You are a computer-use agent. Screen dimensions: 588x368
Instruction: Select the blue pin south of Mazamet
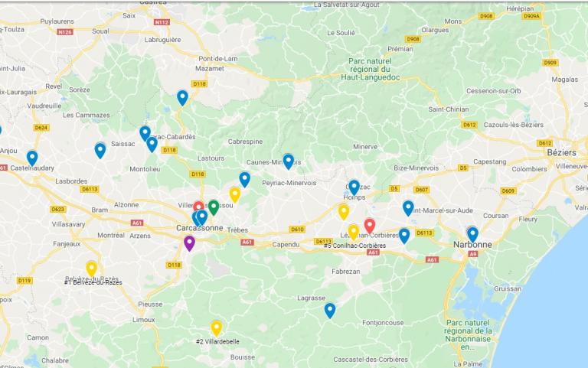(182, 98)
